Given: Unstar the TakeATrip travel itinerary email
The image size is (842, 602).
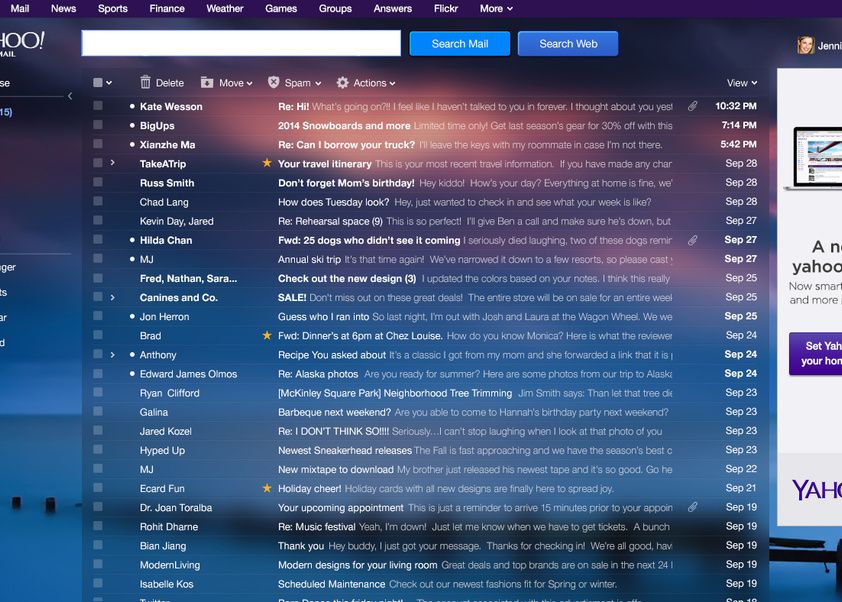Looking at the screenshot, I should pos(266,163).
